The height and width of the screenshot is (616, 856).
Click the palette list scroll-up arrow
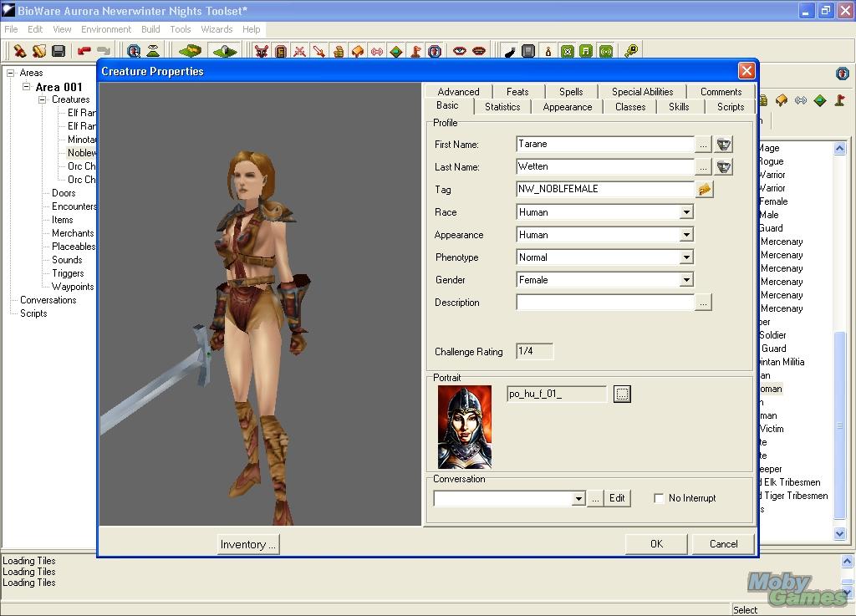tap(839, 149)
